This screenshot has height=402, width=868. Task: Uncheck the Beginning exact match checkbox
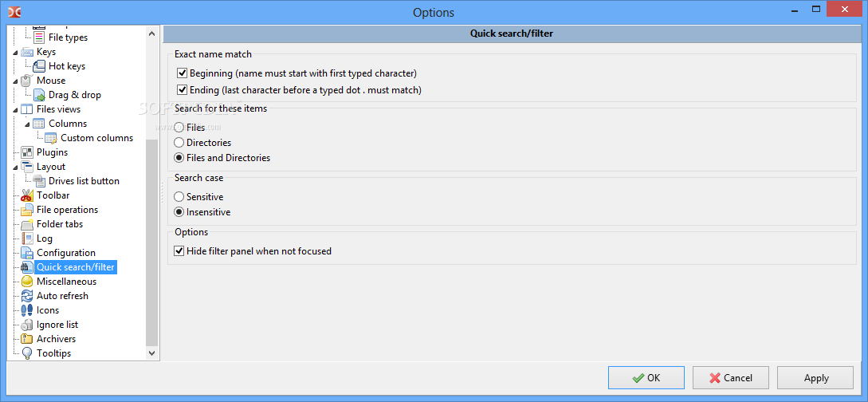(x=182, y=73)
